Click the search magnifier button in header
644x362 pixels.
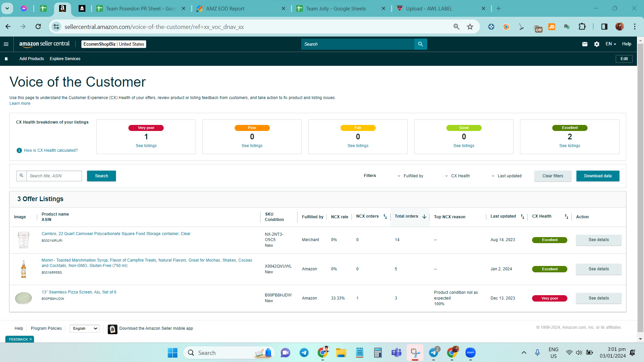pyautogui.click(x=420, y=44)
